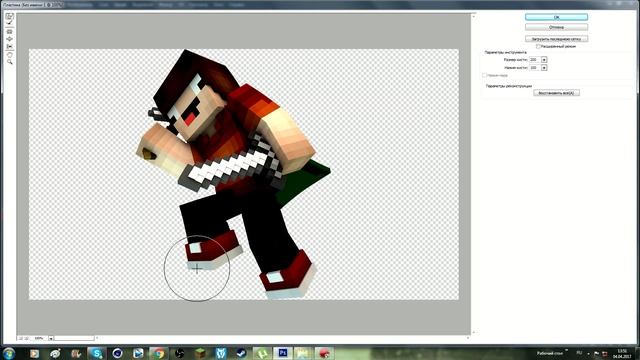Click the Отмена cancel button
The image size is (640, 360).
(x=556, y=27)
